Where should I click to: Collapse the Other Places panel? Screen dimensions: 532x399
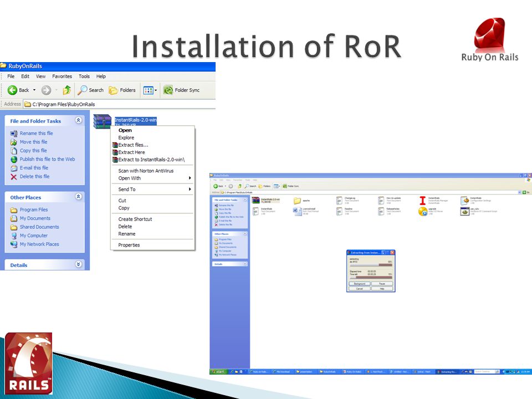tap(78, 197)
